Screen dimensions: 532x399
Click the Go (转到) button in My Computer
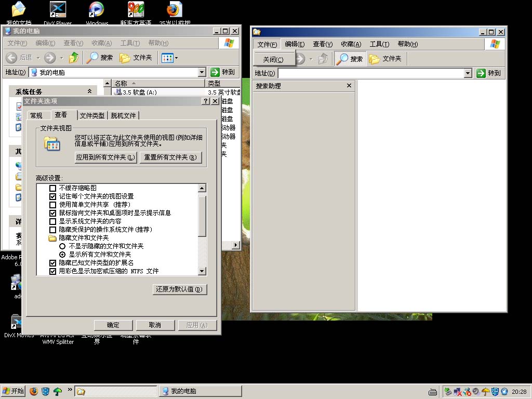click(x=222, y=72)
